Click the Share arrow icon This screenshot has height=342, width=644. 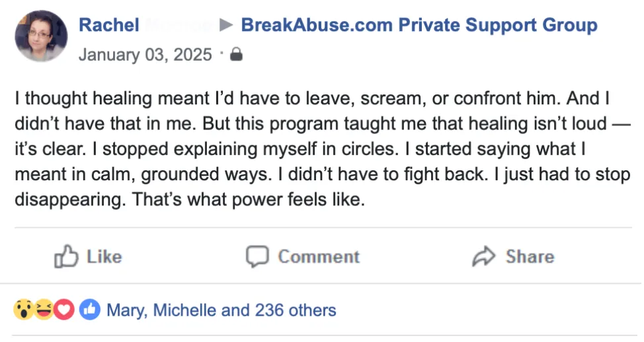484,256
